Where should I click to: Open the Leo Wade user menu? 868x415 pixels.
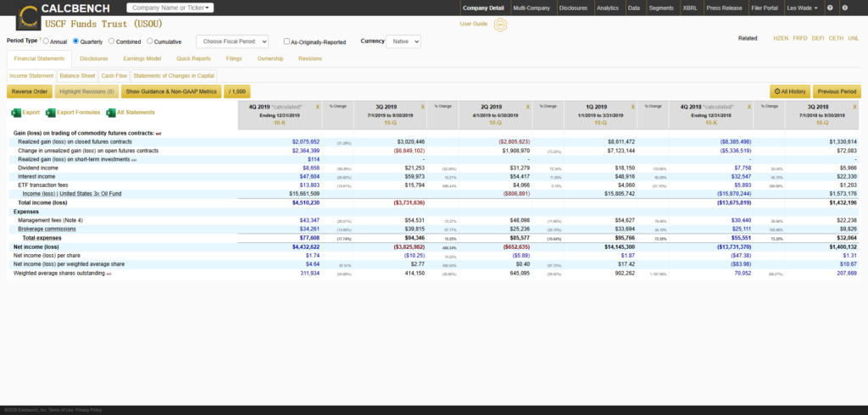pos(801,8)
